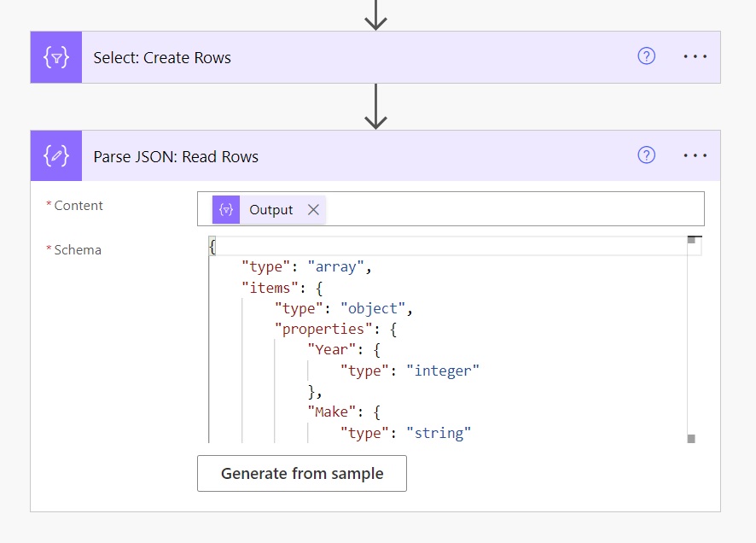756x543 pixels.
Task: Click the Select: Create Rows action icon
Action: (x=56, y=57)
